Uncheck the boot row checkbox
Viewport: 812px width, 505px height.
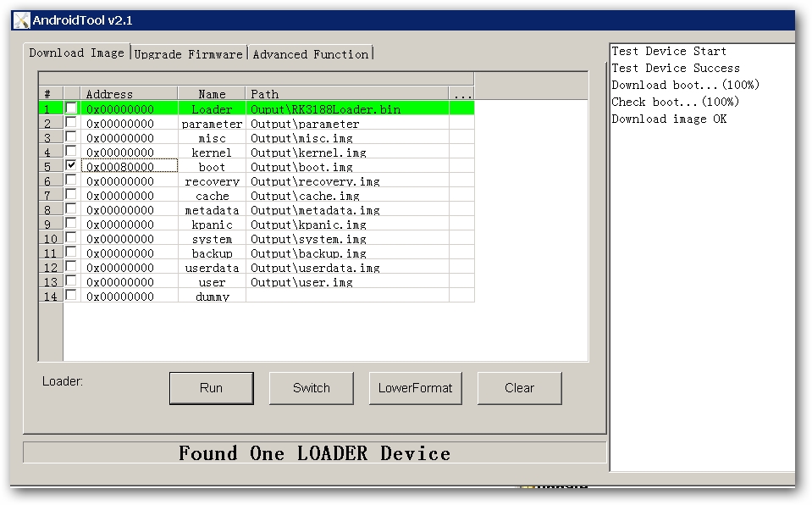tap(71, 165)
